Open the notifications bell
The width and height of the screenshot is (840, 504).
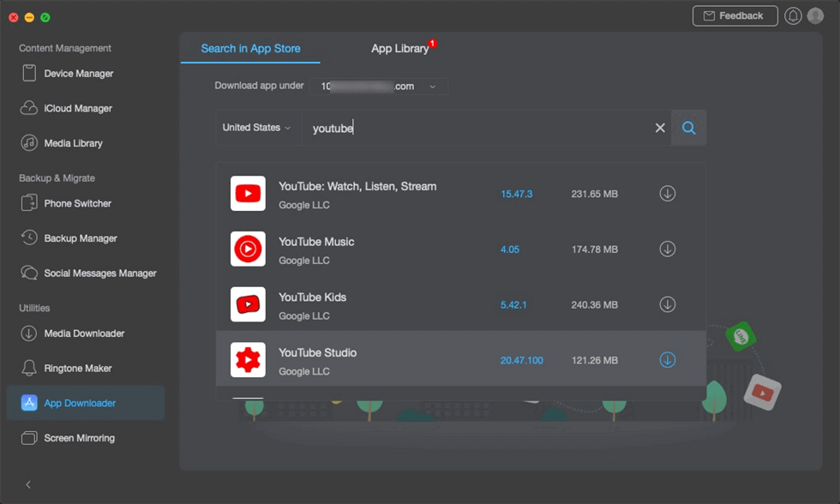tap(793, 16)
